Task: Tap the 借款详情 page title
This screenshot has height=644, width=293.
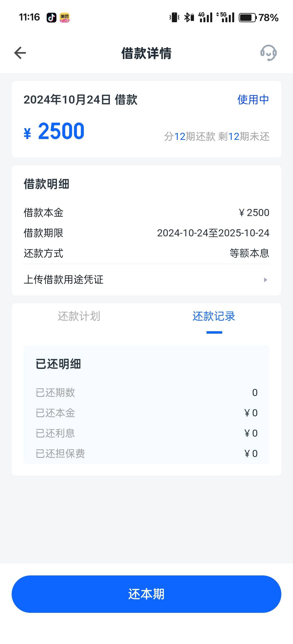Action: point(146,53)
